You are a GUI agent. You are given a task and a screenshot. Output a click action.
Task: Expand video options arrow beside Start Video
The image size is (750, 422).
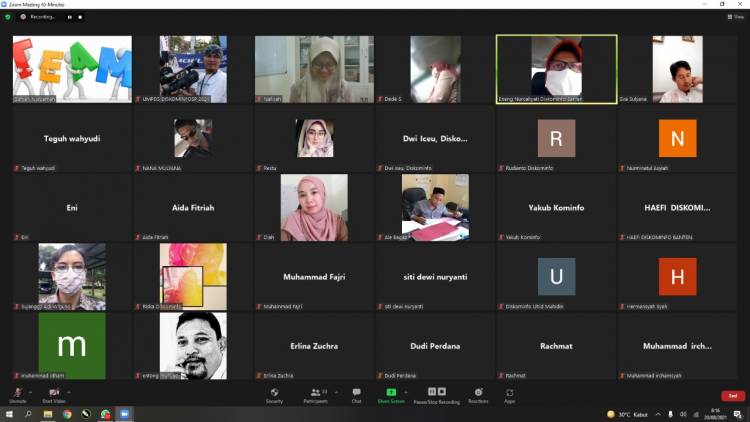click(x=69, y=392)
